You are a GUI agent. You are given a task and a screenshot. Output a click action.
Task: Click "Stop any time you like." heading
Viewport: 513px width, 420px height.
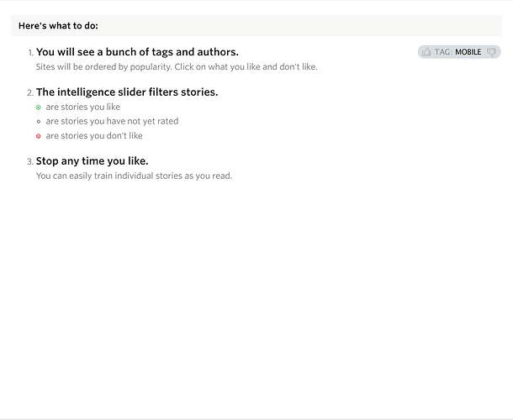93,161
